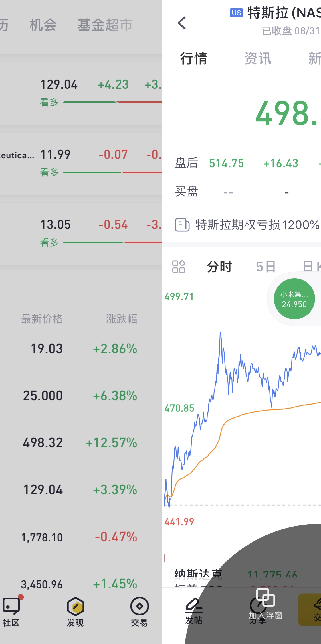
Task: Open the 特斯拉期权亏损1200% headline
Action: coord(257,225)
